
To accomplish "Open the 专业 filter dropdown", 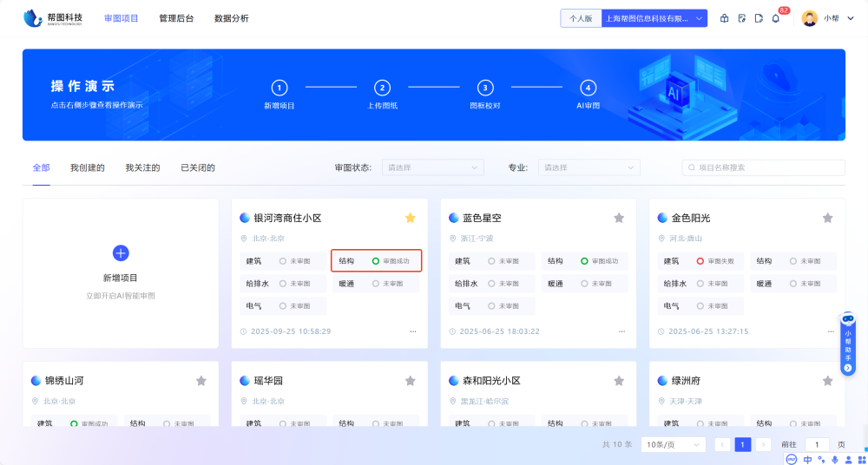I will click(589, 167).
